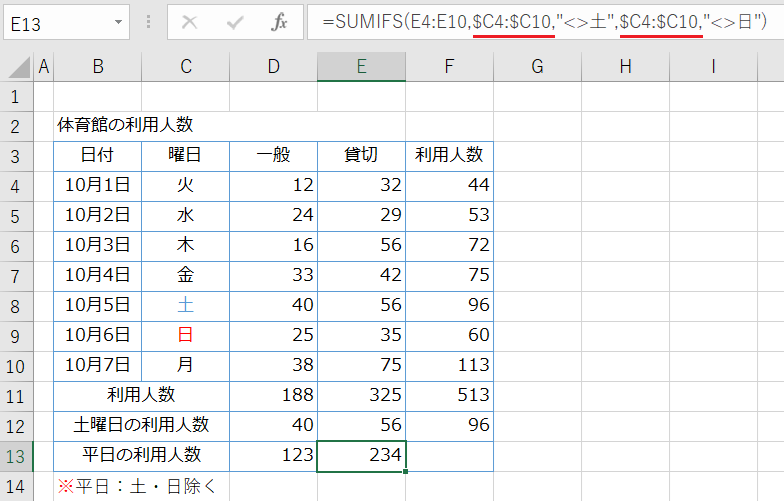
Task: Click the note ※平日：土・日除く
Action: pyautogui.click(x=136, y=486)
